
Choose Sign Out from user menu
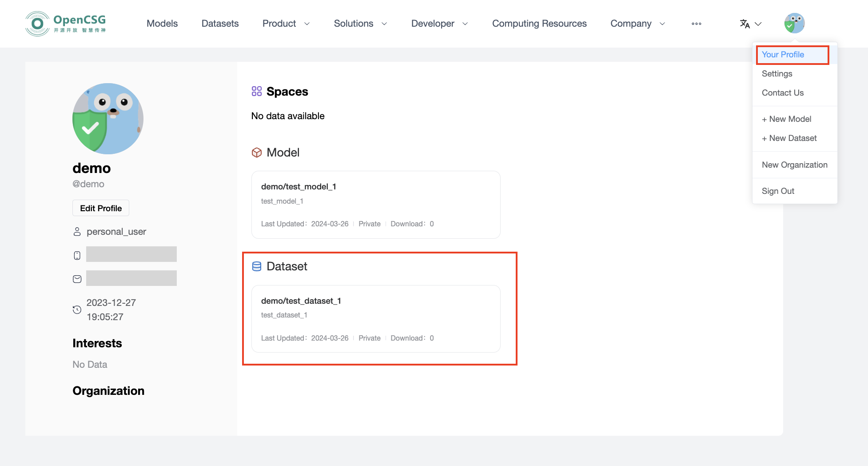click(x=778, y=191)
